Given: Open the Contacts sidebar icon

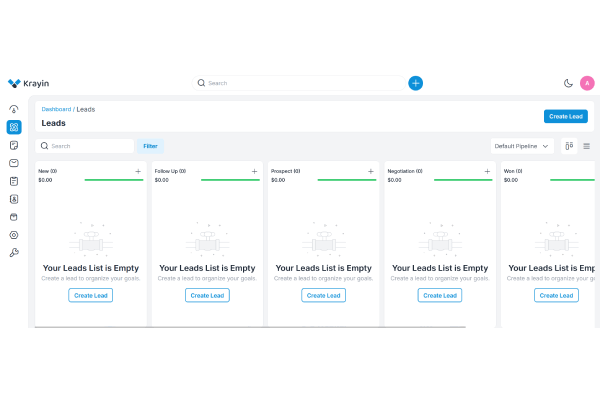Looking at the screenshot, I should (x=14, y=199).
